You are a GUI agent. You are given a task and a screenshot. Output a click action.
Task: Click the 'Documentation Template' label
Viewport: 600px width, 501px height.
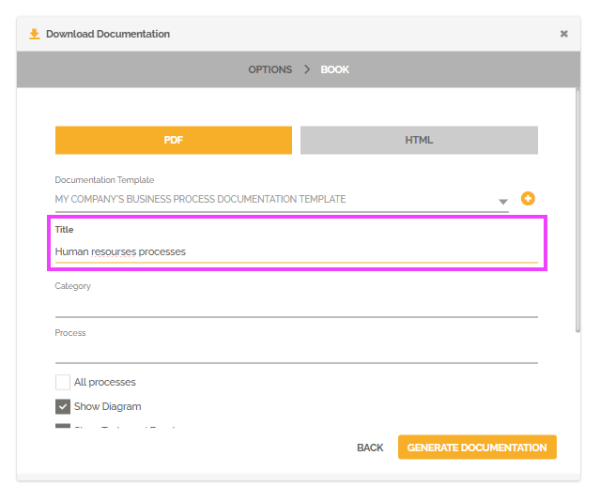coord(104,180)
